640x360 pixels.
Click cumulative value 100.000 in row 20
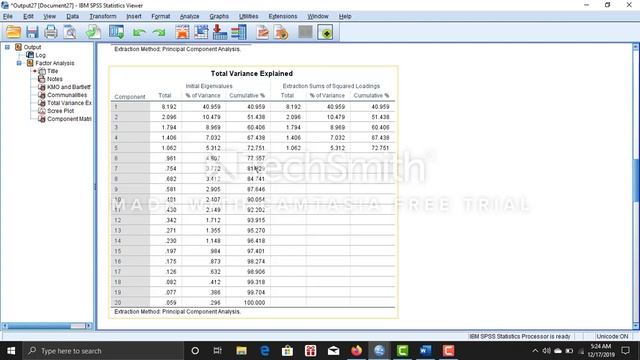click(x=254, y=302)
